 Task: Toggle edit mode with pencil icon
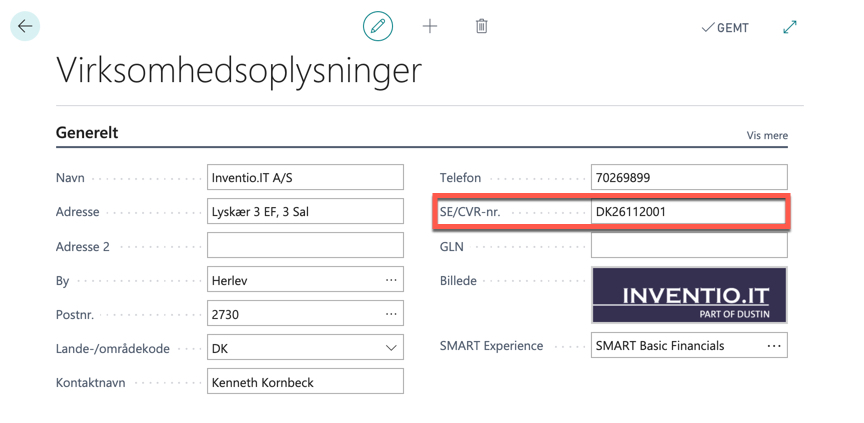[377, 26]
